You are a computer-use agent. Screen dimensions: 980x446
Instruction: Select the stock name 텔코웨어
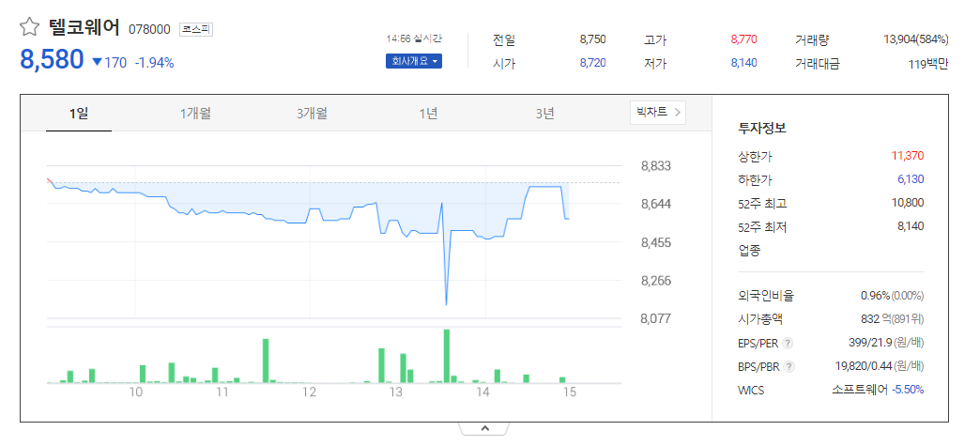click(84, 27)
